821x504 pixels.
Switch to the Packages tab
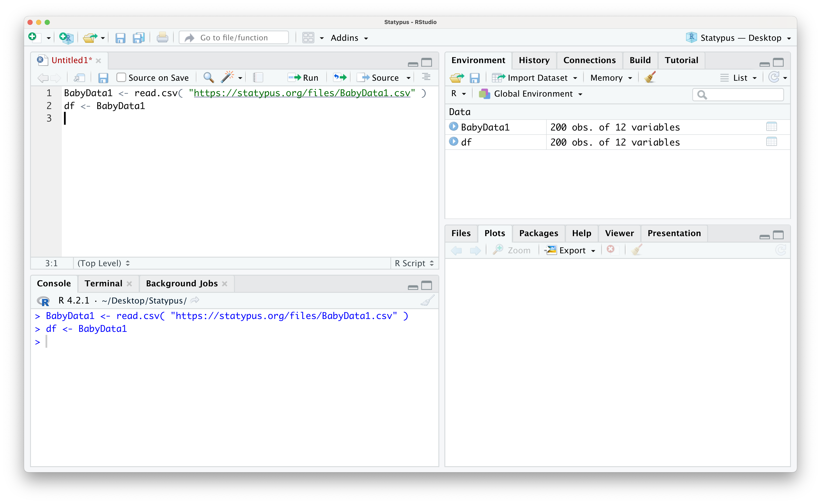coord(538,233)
